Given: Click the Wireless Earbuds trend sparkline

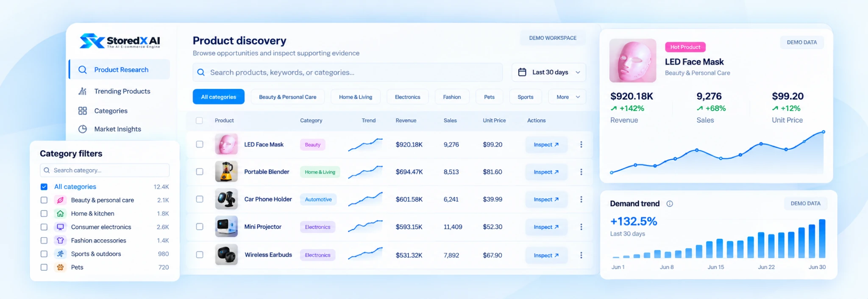Looking at the screenshot, I should click(x=365, y=254).
